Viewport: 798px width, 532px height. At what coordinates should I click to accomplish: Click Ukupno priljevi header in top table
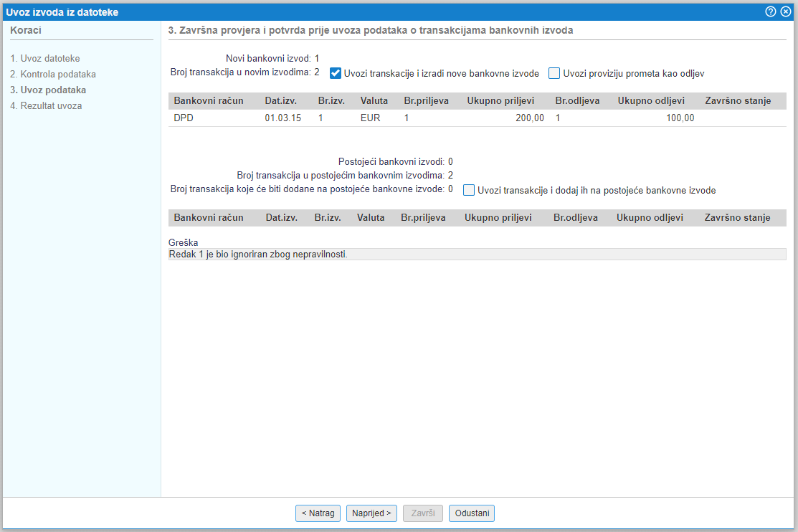[x=500, y=101]
